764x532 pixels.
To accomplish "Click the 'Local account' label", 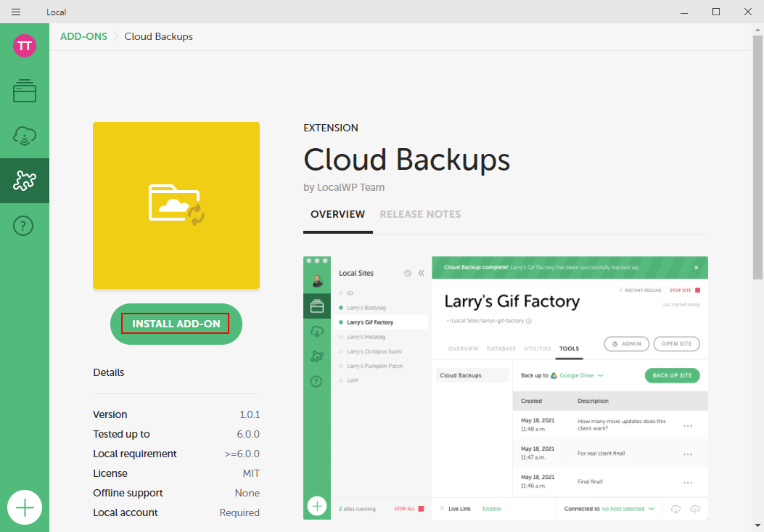I will [x=126, y=512].
